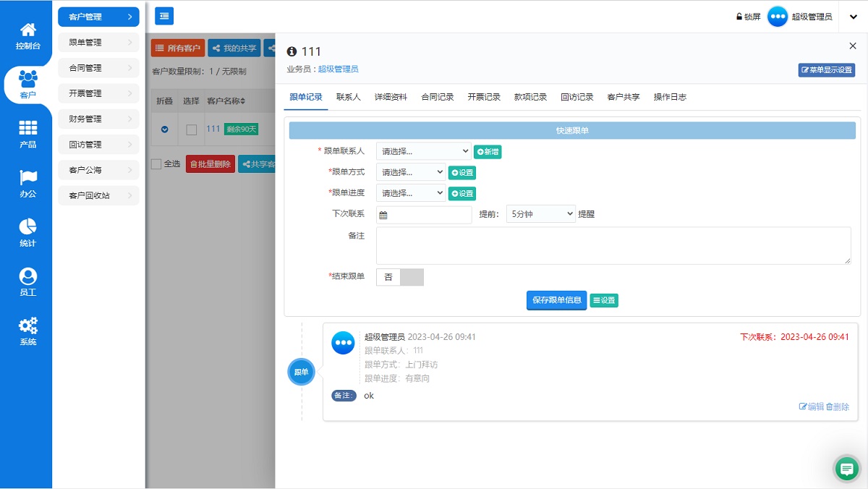Expand the 跟单方式 select box
Viewport: 868px width, 489px height.
pyautogui.click(x=410, y=172)
